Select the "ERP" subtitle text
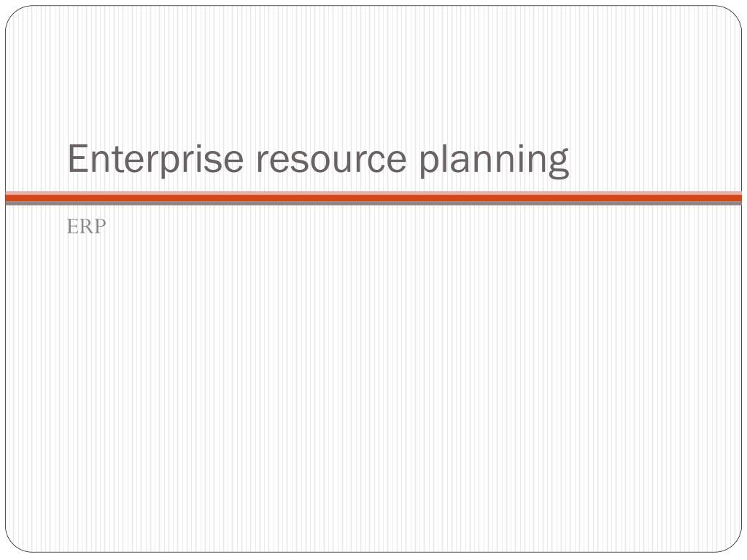 point(86,227)
